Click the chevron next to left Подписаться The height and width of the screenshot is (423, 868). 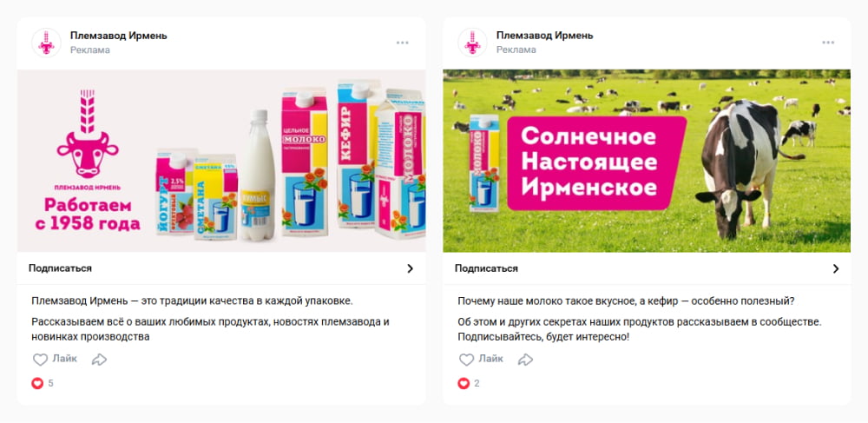411,268
